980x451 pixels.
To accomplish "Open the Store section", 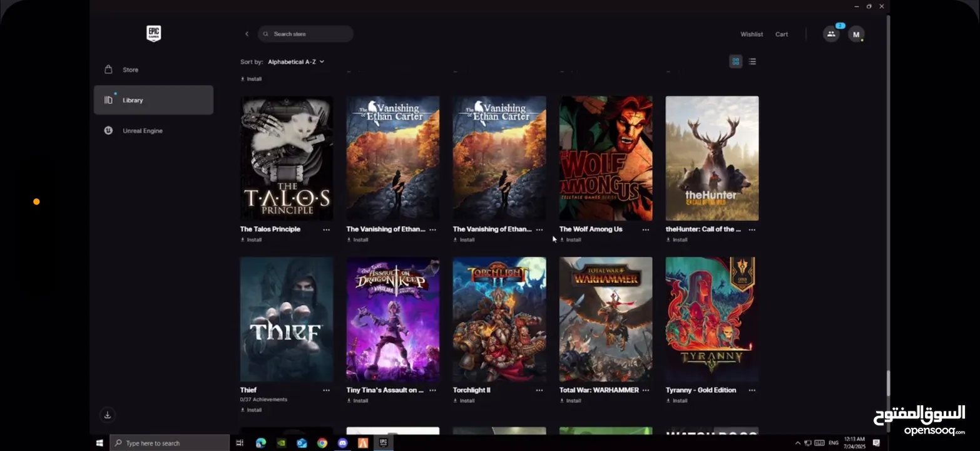I will tap(153, 70).
